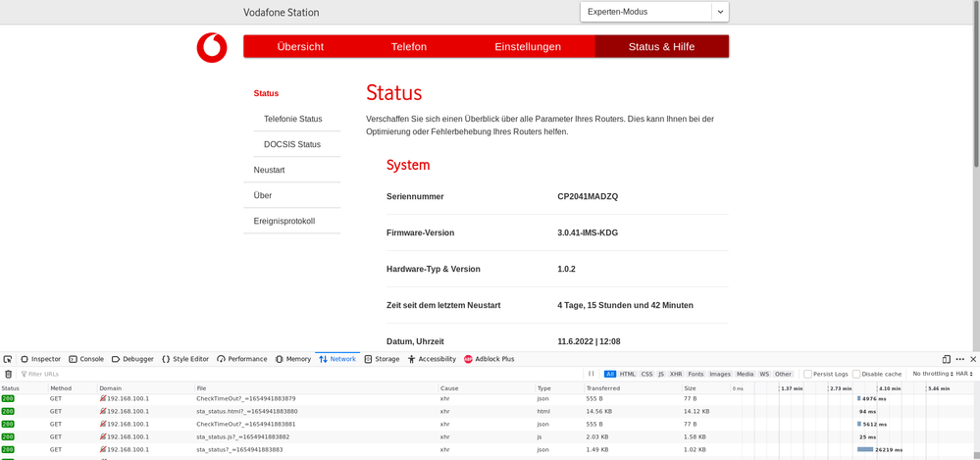Filter requests by Fonts
The width and height of the screenshot is (980, 460).
coord(696,374)
